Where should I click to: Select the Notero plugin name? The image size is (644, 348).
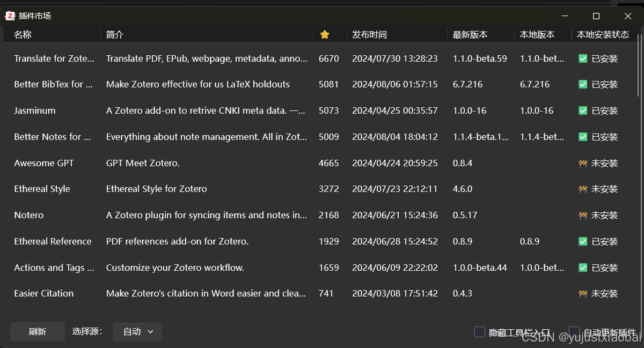click(x=29, y=215)
